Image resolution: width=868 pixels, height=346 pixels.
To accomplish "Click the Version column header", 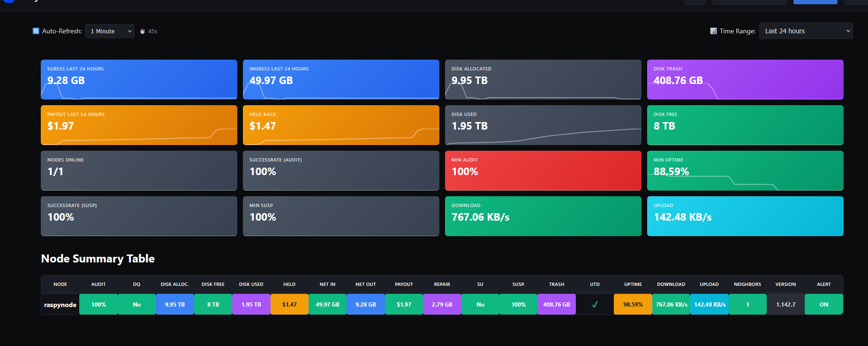I will [x=785, y=284].
